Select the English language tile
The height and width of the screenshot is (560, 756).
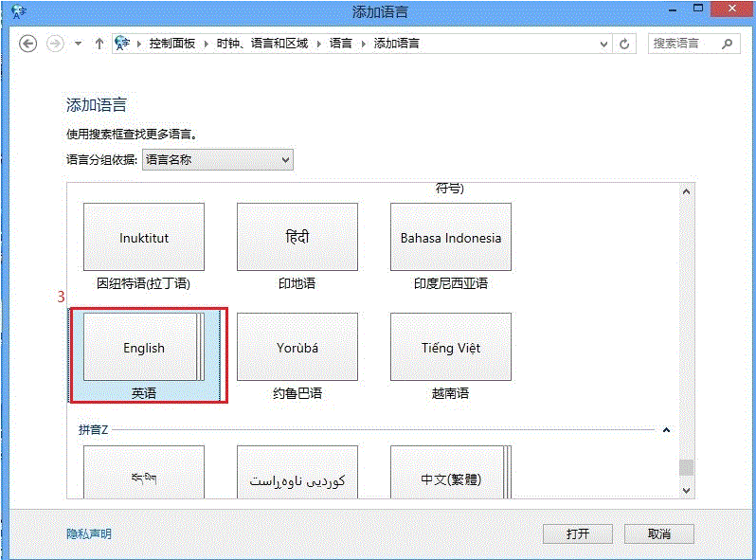click(144, 347)
